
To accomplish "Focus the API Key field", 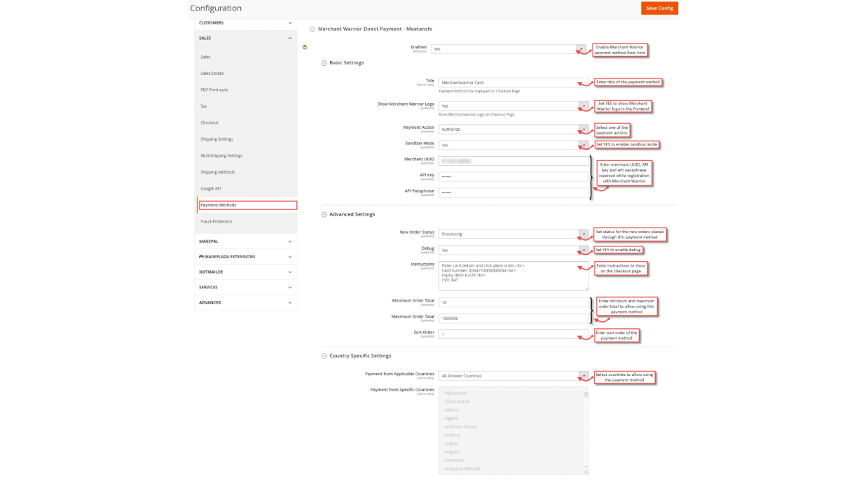I will (514, 176).
